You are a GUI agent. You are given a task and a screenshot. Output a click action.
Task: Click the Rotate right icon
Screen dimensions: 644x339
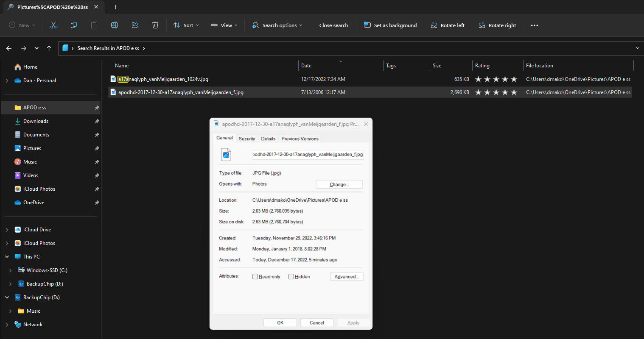click(x=497, y=25)
